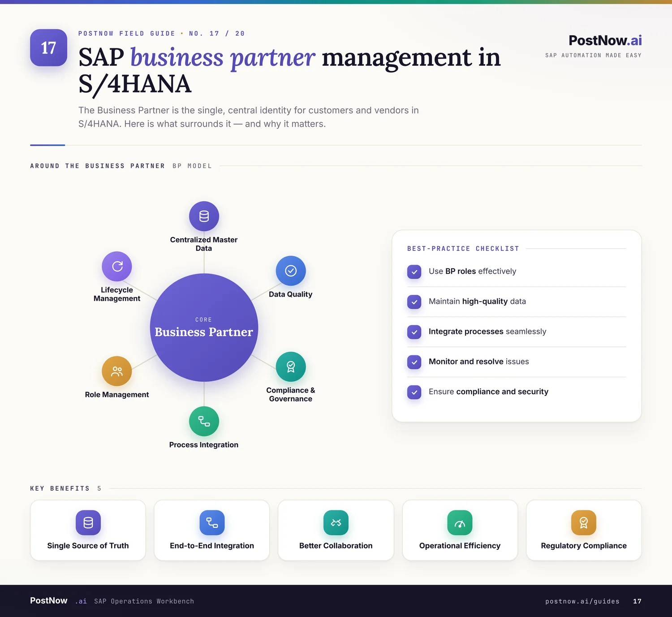
Task: Click the main title SAP business partner management
Action: (x=289, y=70)
